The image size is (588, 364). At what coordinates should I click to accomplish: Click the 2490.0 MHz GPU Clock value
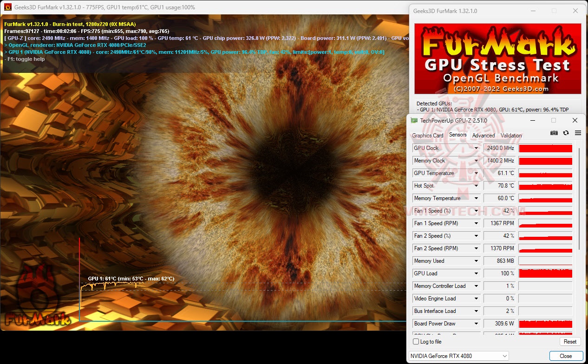click(x=500, y=148)
